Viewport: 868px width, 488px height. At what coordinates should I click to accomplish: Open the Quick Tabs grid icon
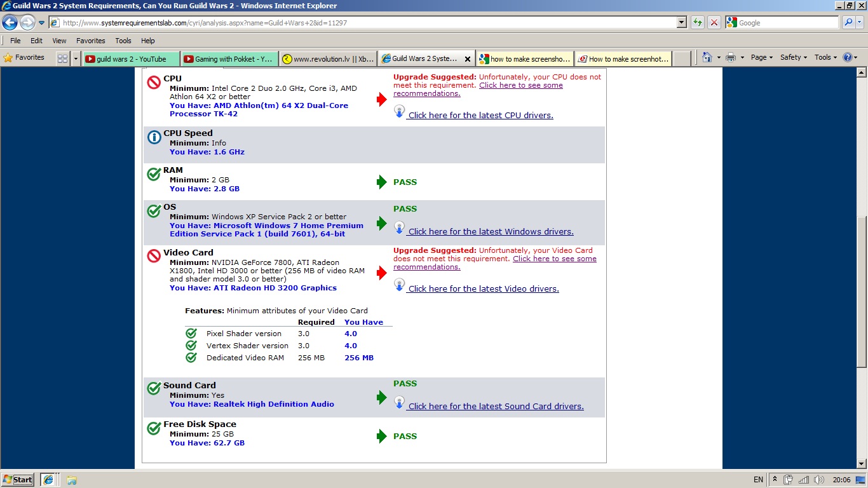coord(62,58)
